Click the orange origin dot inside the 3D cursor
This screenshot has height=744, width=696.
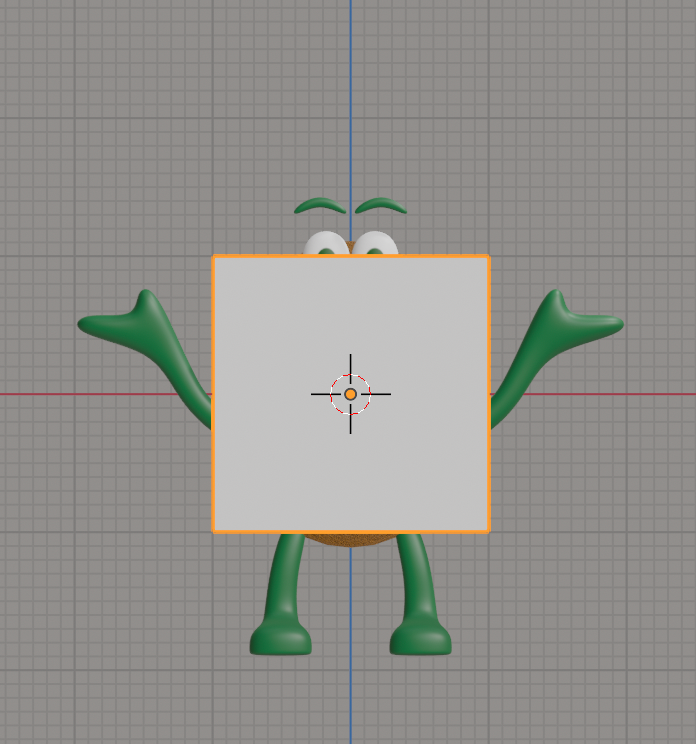click(350, 394)
